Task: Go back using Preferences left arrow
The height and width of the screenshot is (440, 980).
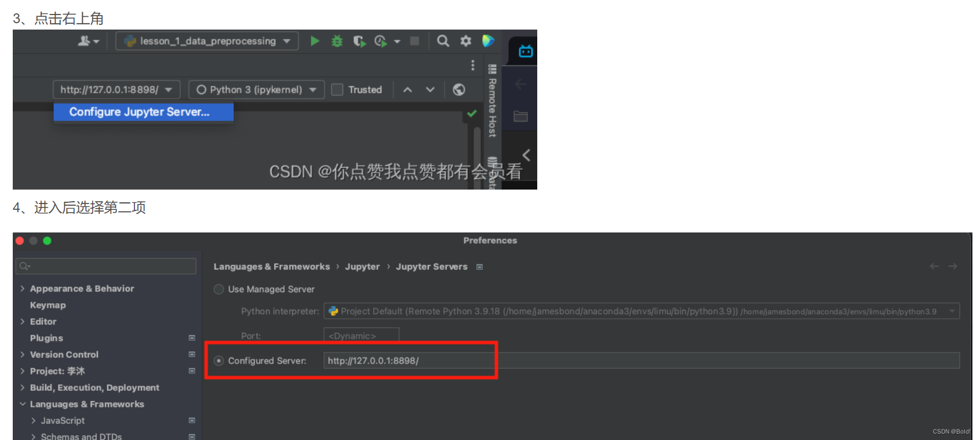Action: point(934,266)
